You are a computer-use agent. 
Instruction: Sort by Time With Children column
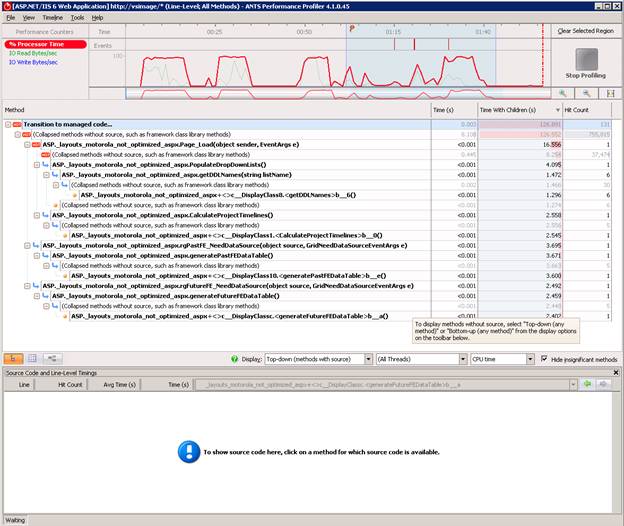pos(519,110)
